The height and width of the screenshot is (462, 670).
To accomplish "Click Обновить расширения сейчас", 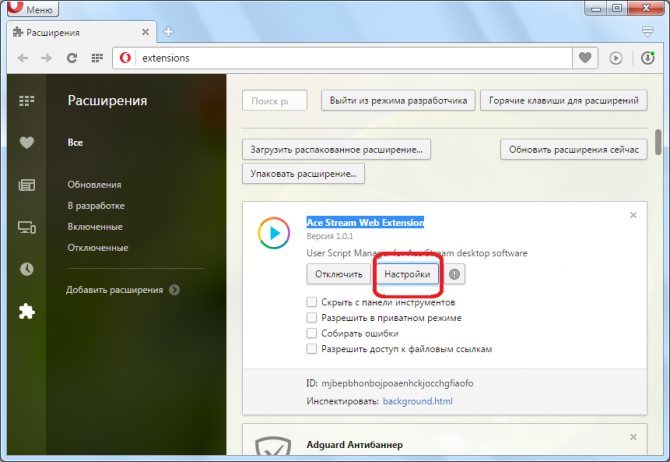I will coord(573,150).
